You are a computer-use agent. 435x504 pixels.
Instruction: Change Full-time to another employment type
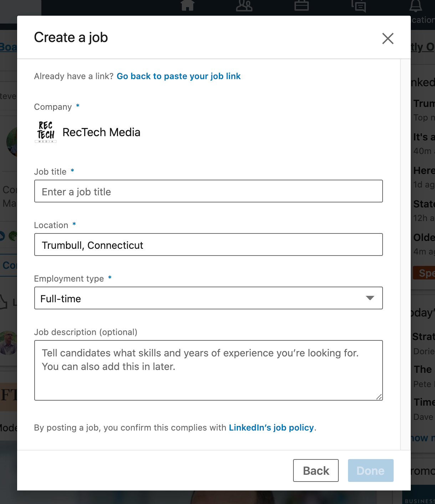209,298
